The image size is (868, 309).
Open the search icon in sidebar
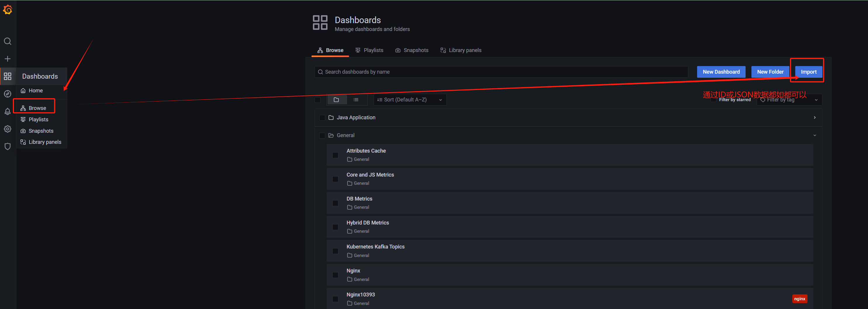(x=7, y=41)
